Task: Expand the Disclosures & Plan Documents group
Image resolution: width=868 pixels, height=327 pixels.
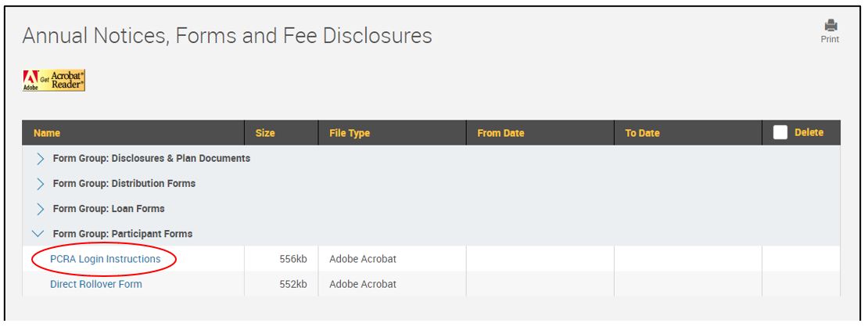Action: 40,159
